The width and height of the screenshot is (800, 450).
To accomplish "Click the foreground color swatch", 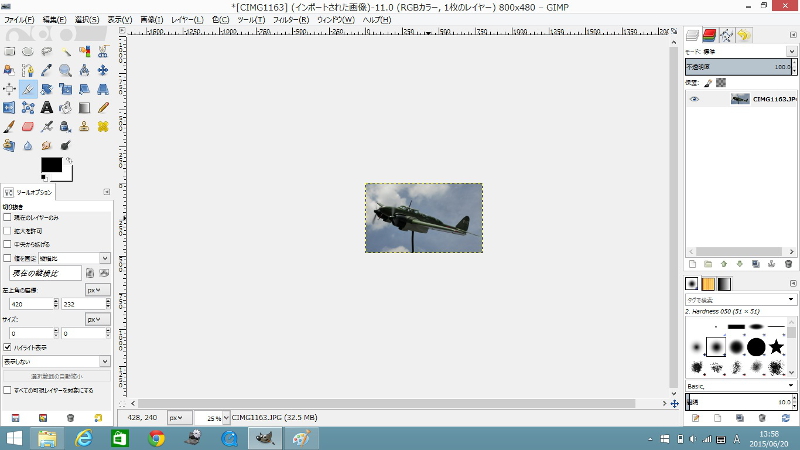I will coord(50,164).
